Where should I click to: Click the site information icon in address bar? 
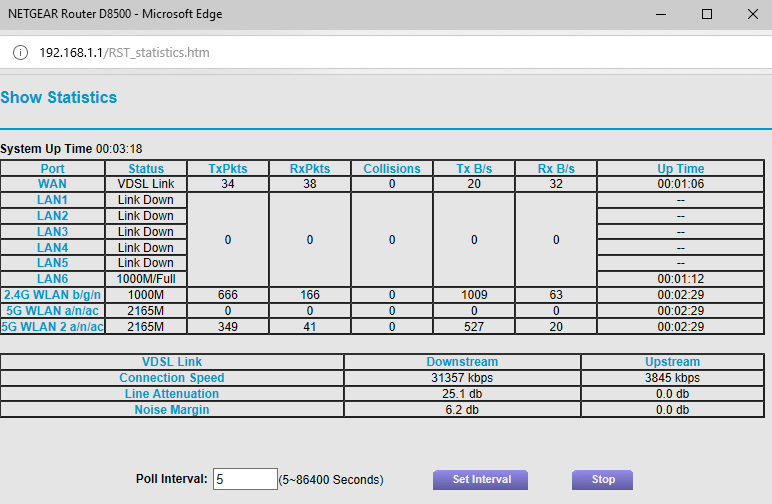pos(19,52)
